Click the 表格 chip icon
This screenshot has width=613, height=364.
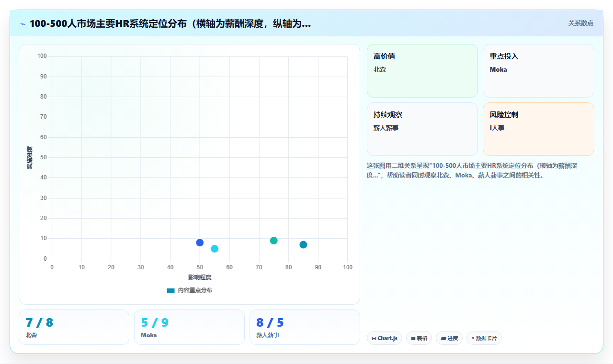pos(413,338)
